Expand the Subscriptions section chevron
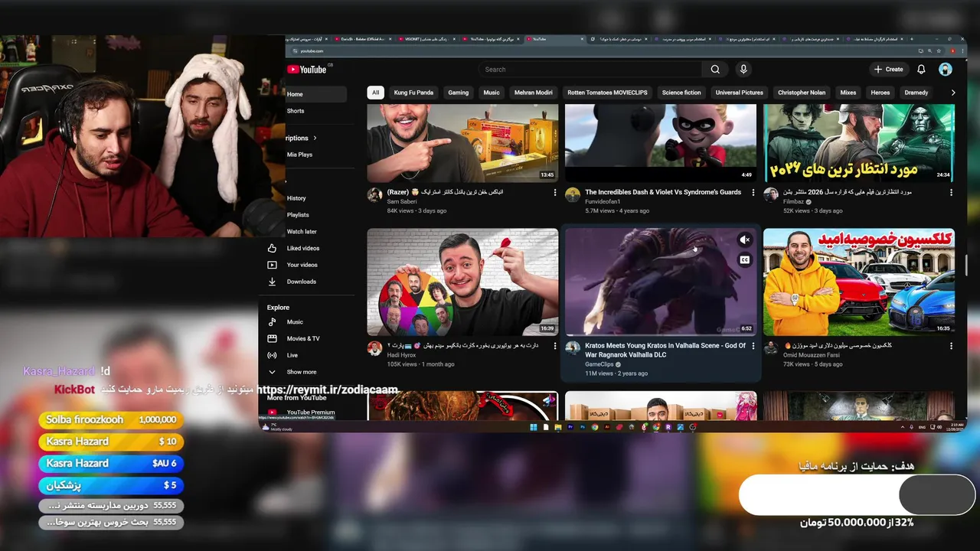Screen dimensions: 980x551 (315, 139)
